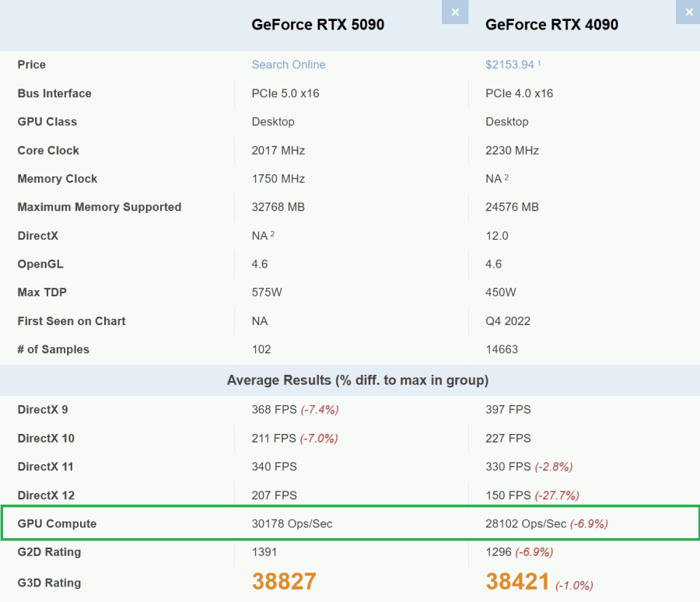Click the 28102 Ops/Sec compute result
Viewport: 700px width, 602px height.
526,523
